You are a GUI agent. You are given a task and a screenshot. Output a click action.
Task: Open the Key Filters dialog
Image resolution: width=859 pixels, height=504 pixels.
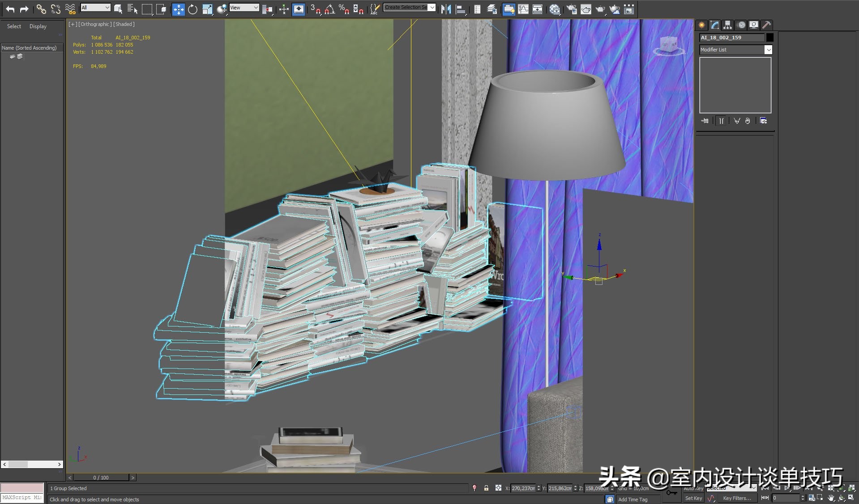point(737,498)
